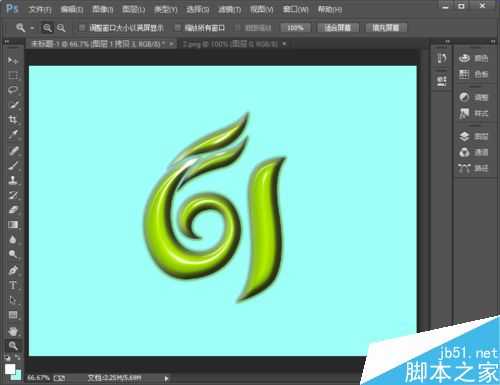Select the Rectangle shape tool

coord(13,315)
